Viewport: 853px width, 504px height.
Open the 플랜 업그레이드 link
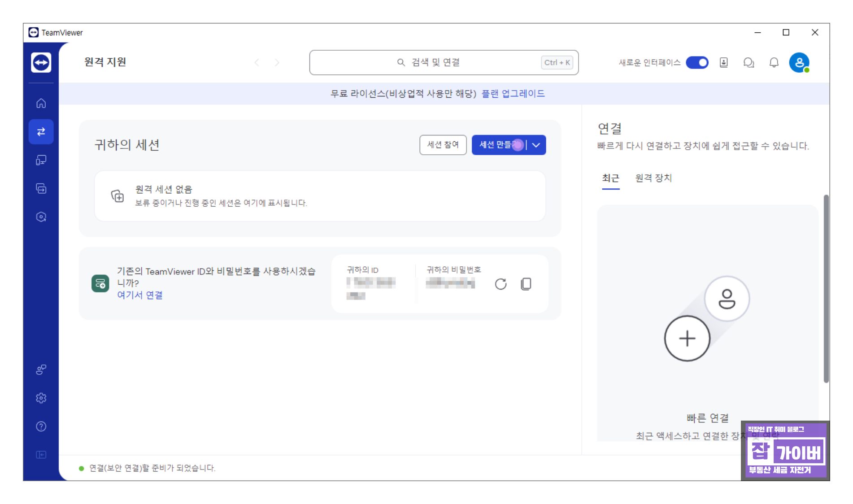point(513,93)
